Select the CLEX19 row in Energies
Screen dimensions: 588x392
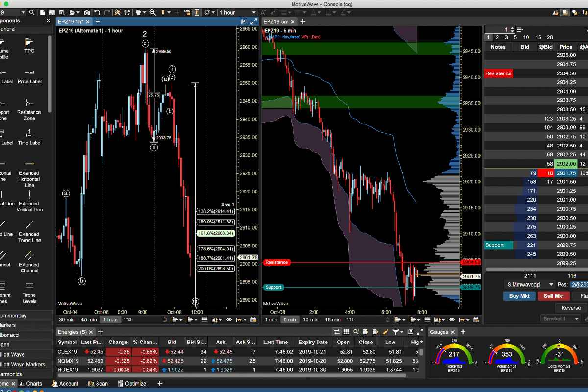pos(238,352)
